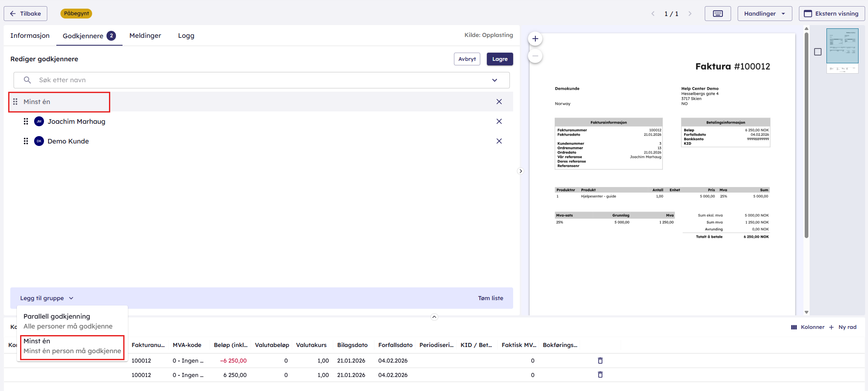
Task: Select the invoice page thumbnail
Action: click(842, 50)
